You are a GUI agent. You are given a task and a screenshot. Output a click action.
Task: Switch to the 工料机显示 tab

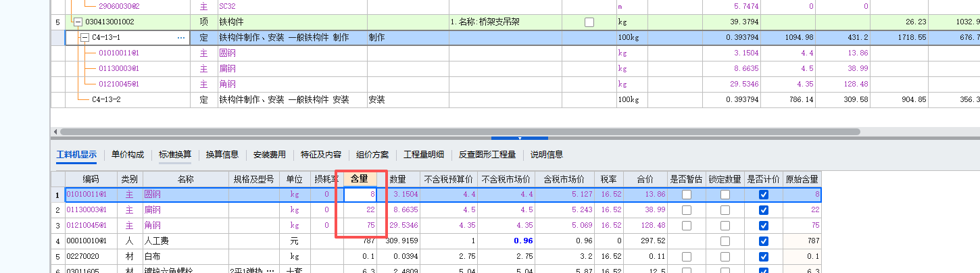pos(76,155)
